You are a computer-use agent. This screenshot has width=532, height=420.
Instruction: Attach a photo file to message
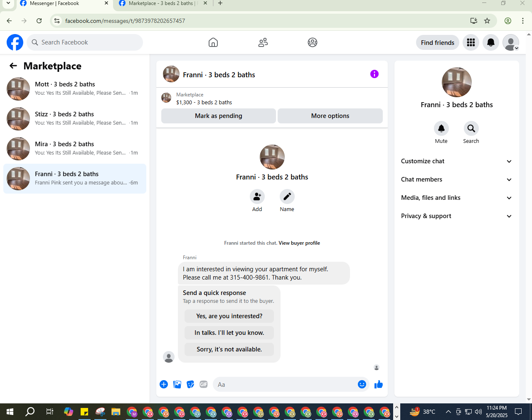[x=177, y=384]
